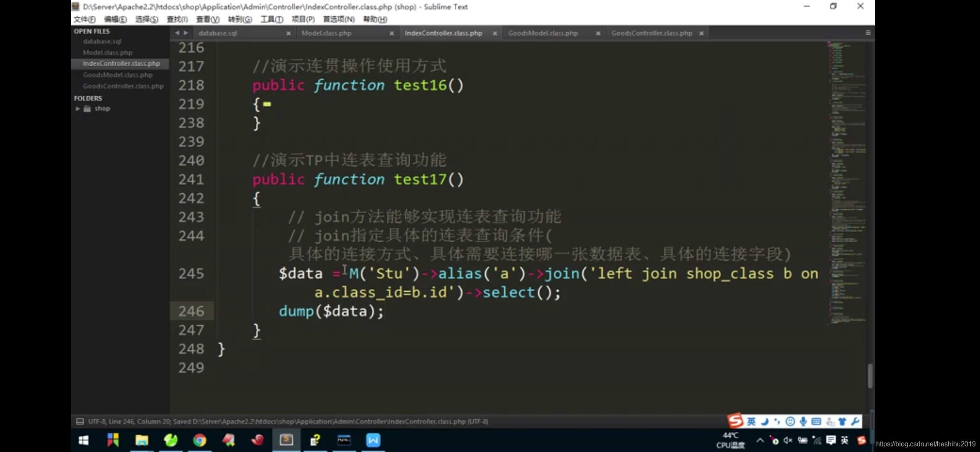980x452 pixels.
Task: Open the green leaf app in taskbar
Action: [170, 440]
